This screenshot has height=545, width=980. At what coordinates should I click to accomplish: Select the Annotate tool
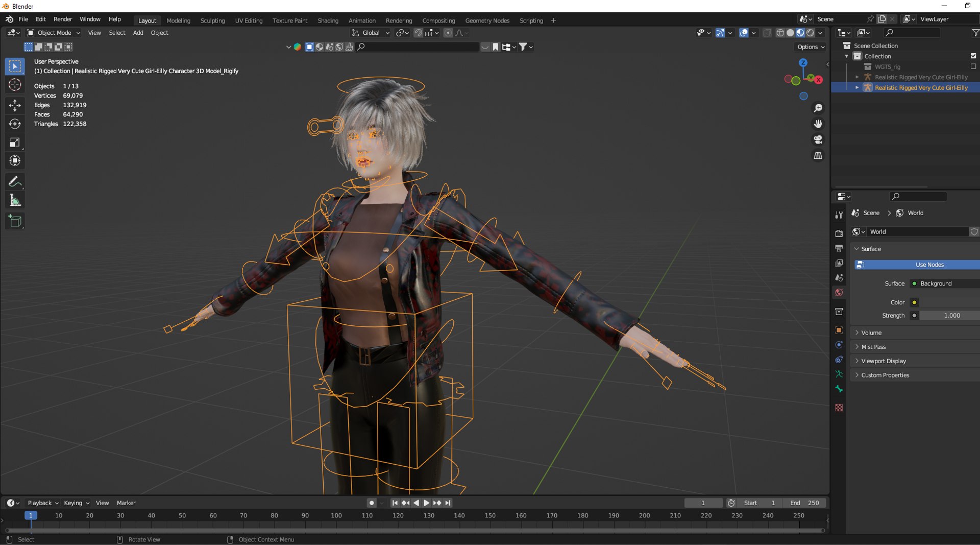(x=15, y=182)
